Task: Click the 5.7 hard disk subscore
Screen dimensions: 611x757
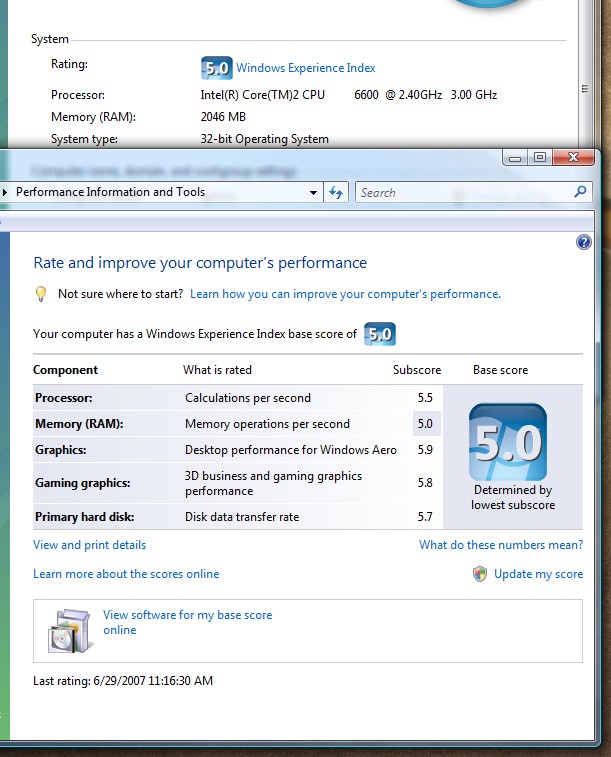Action: pyautogui.click(x=425, y=517)
